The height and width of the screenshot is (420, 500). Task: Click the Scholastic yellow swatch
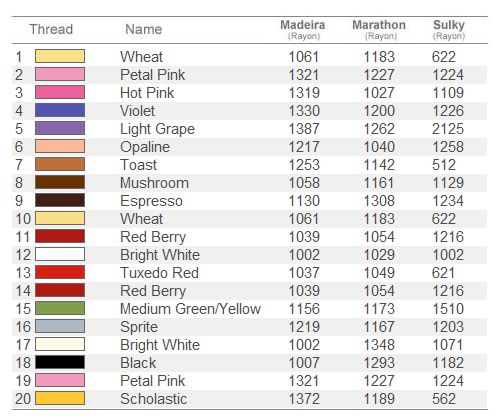(x=60, y=398)
